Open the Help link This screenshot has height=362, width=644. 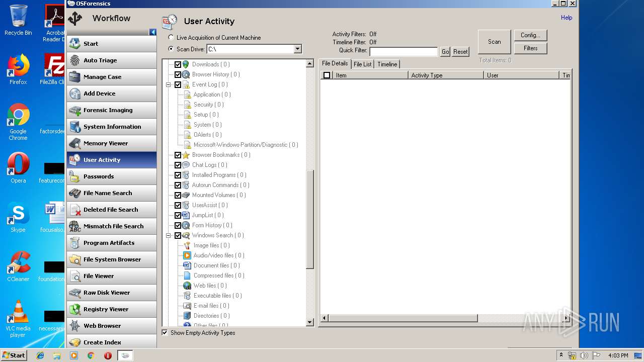pos(567,18)
